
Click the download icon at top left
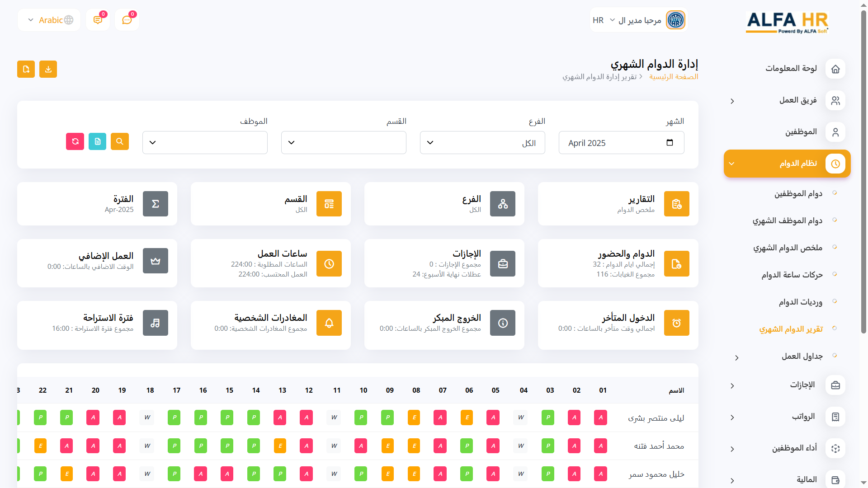(x=48, y=69)
